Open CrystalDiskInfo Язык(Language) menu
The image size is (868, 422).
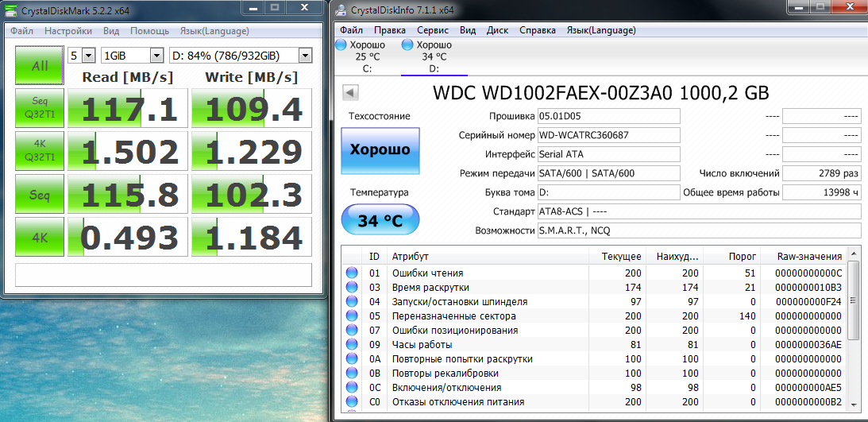click(x=601, y=30)
